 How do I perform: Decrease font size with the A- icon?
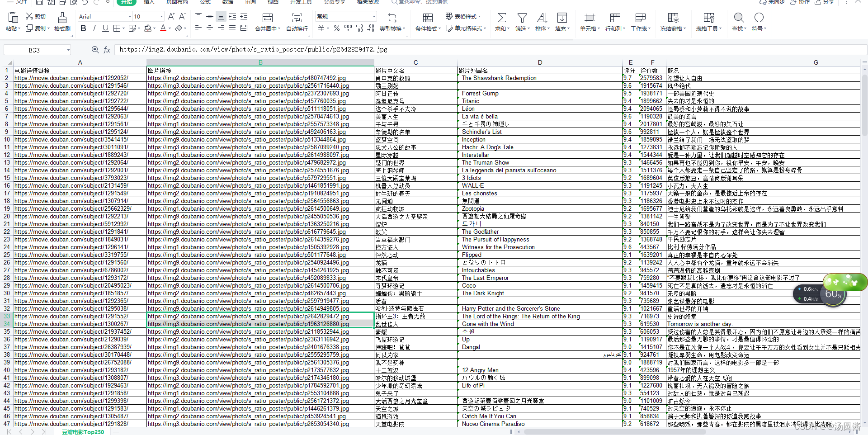(182, 16)
